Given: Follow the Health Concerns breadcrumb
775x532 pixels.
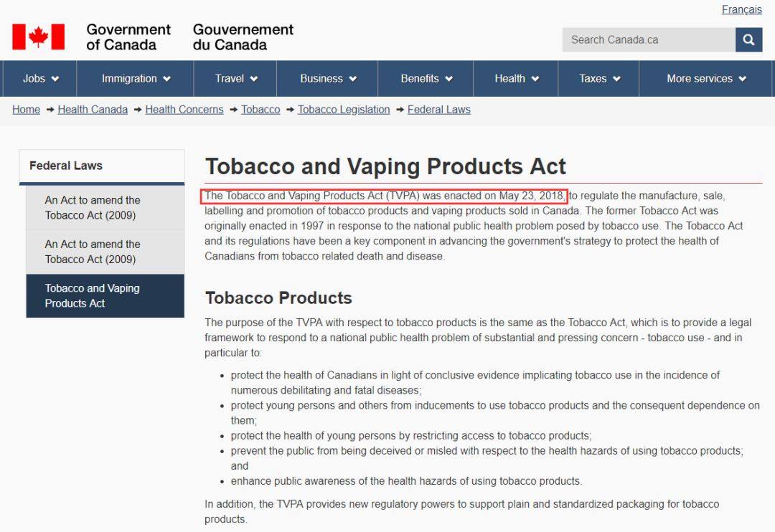Looking at the screenshot, I should click(184, 110).
